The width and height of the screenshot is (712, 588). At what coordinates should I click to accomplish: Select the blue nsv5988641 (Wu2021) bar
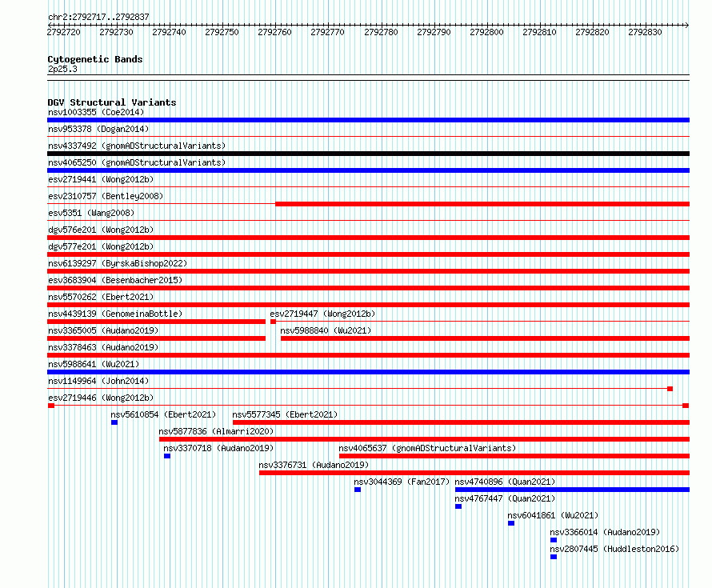point(368,372)
